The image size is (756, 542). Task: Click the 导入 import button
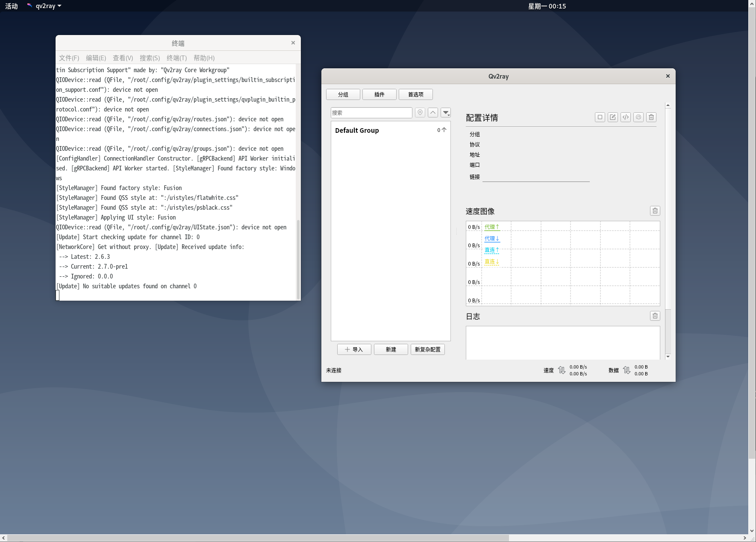coord(354,349)
